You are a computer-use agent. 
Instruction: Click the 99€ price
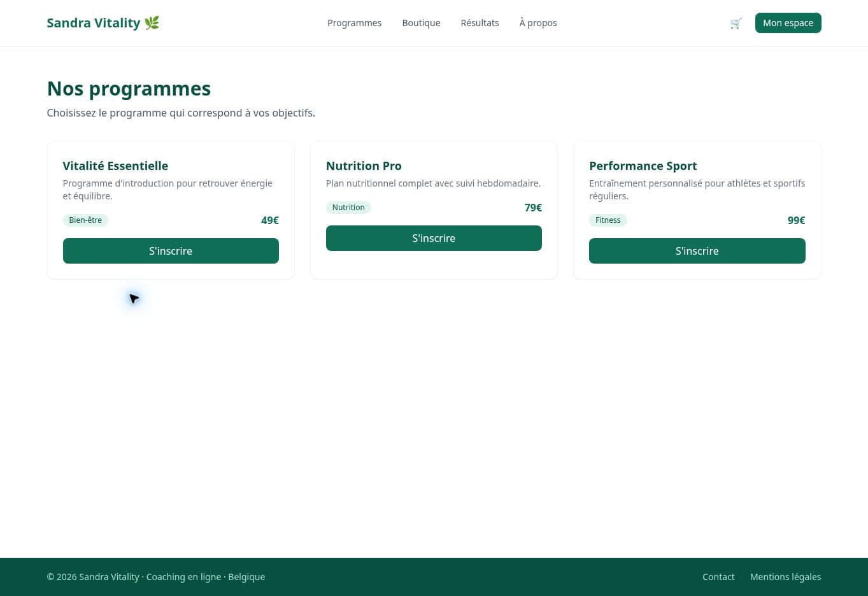tap(796, 220)
